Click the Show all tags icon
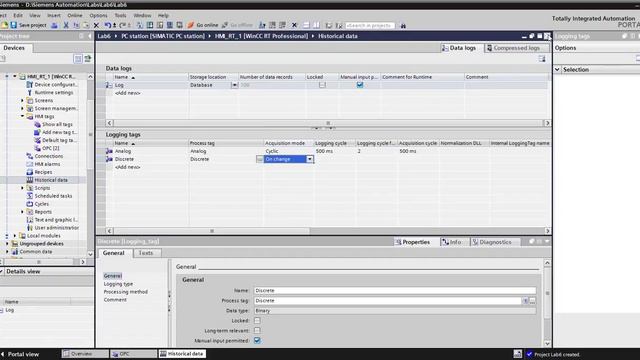The height and width of the screenshot is (360, 640). point(37,124)
